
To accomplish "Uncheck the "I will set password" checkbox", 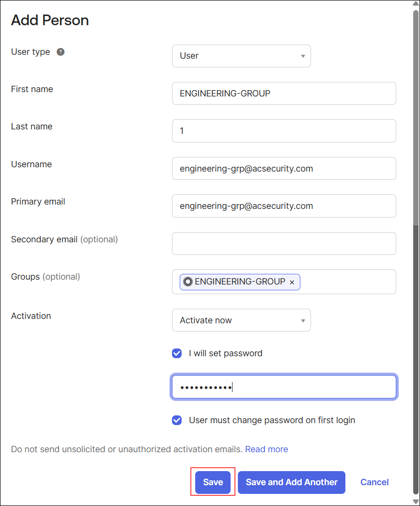I will (177, 353).
